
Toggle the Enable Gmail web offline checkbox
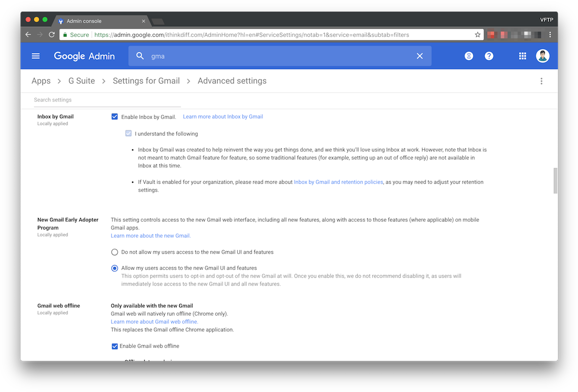click(114, 346)
